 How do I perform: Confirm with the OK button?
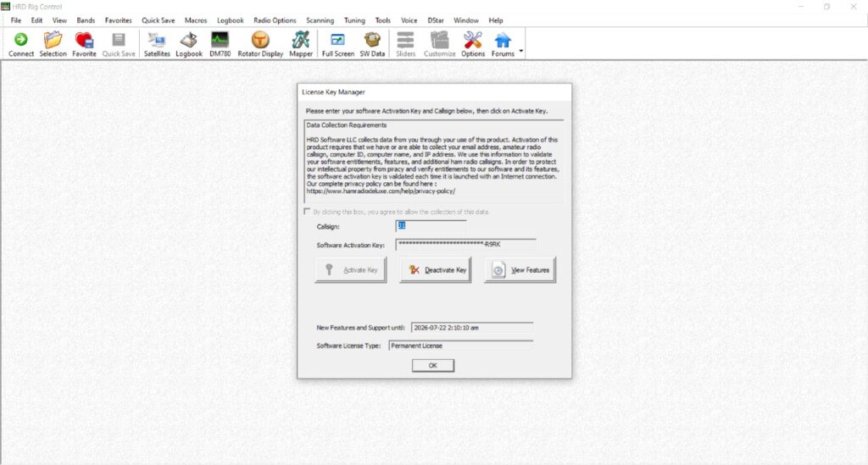[433, 365]
